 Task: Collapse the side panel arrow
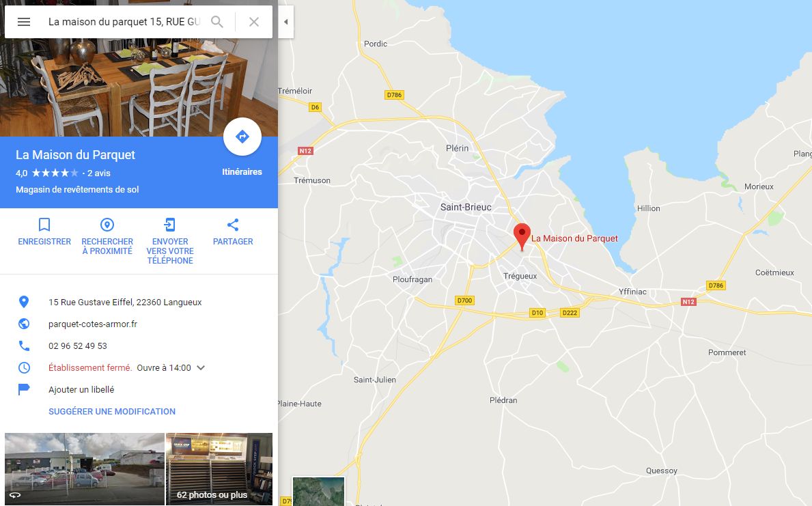[x=286, y=22]
